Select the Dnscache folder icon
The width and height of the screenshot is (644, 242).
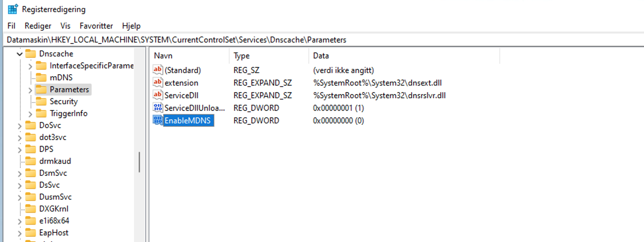pyautogui.click(x=31, y=53)
